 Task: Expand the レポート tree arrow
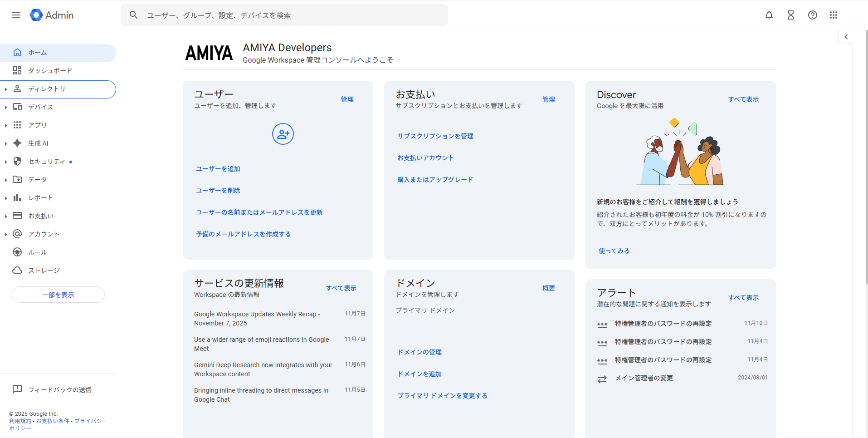click(x=6, y=198)
